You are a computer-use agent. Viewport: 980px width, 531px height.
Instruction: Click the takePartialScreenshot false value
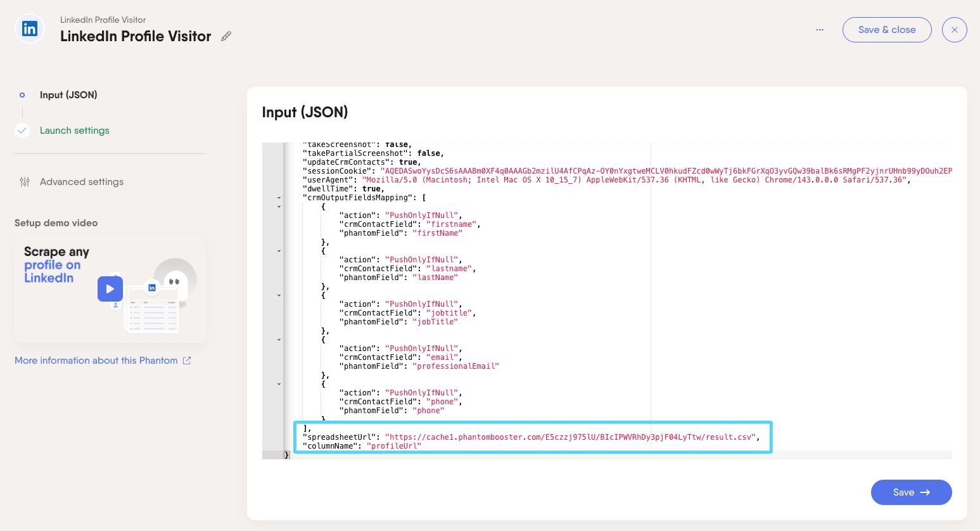(428, 153)
